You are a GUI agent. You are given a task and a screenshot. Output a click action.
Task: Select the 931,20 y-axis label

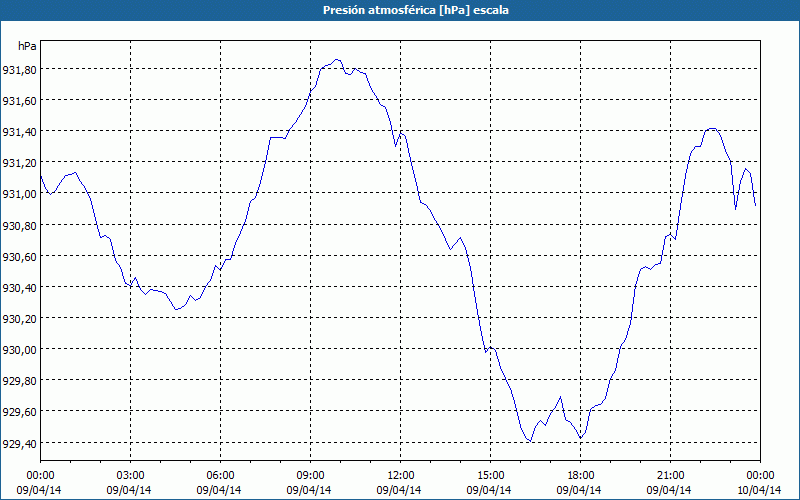(19, 163)
